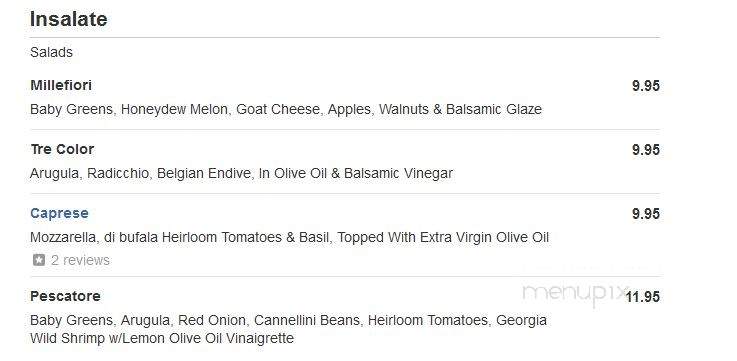Click the Tre Color 9.95 price
737x361 pixels.
pyautogui.click(x=646, y=150)
